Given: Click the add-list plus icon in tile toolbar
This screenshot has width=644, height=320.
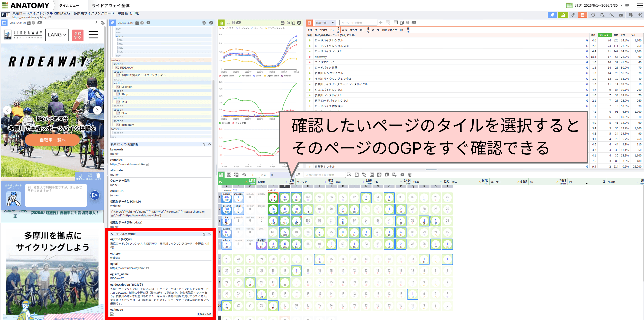Looking at the screenshot, I should tap(394, 175).
